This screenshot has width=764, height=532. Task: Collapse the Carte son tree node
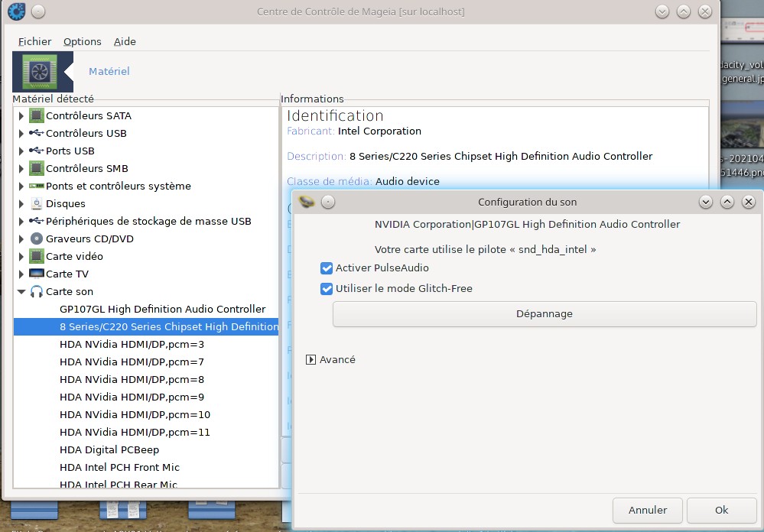21,291
